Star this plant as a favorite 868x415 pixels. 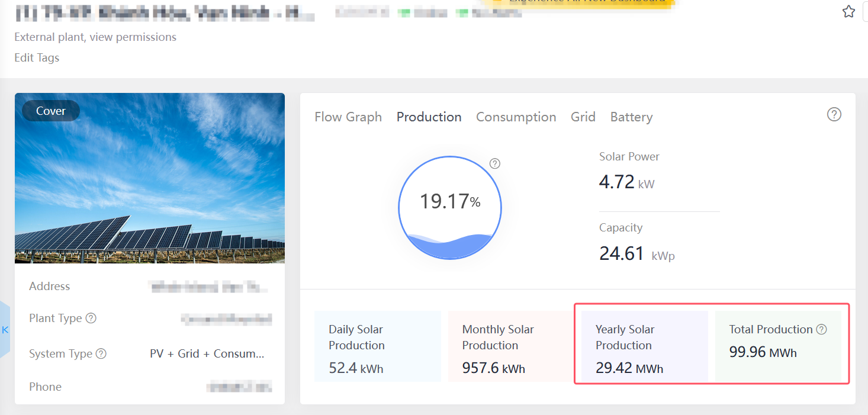(x=848, y=12)
